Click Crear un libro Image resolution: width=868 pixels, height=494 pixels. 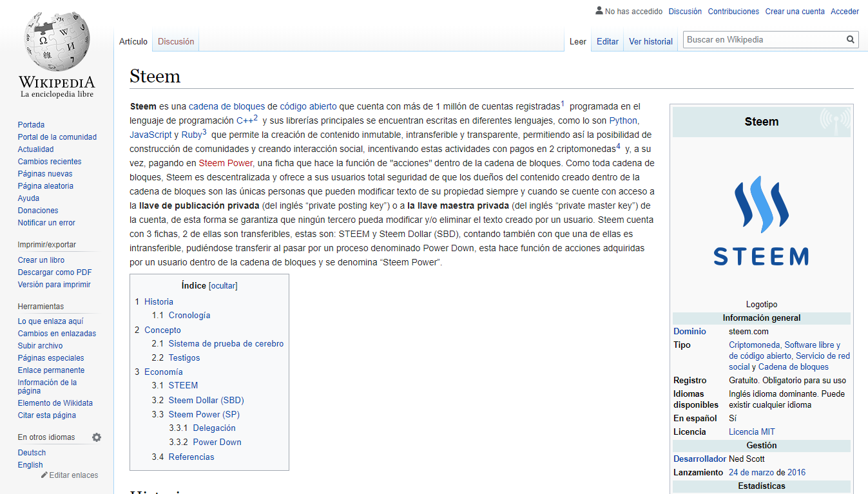[41, 260]
